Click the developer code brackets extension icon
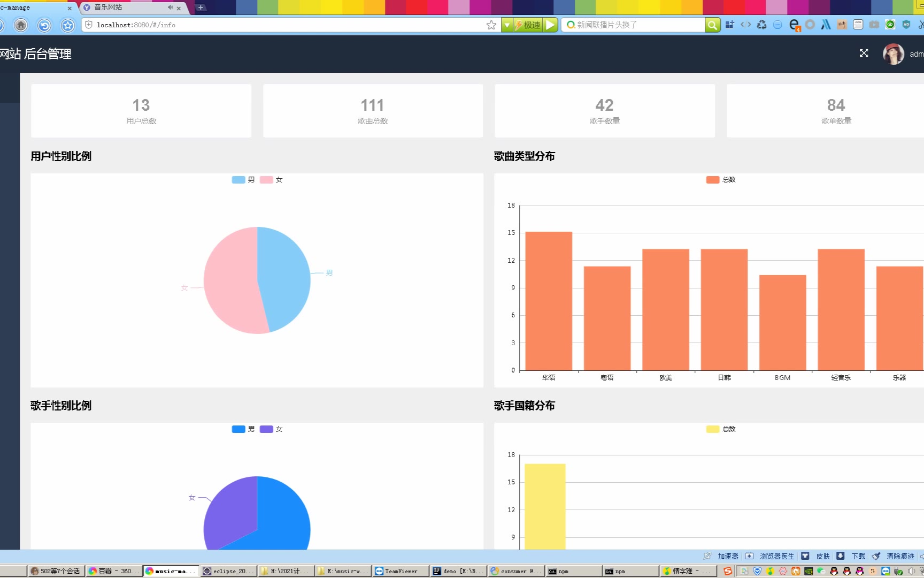Image resolution: width=924 pixels, height=578 pixels. pos(745,25)
